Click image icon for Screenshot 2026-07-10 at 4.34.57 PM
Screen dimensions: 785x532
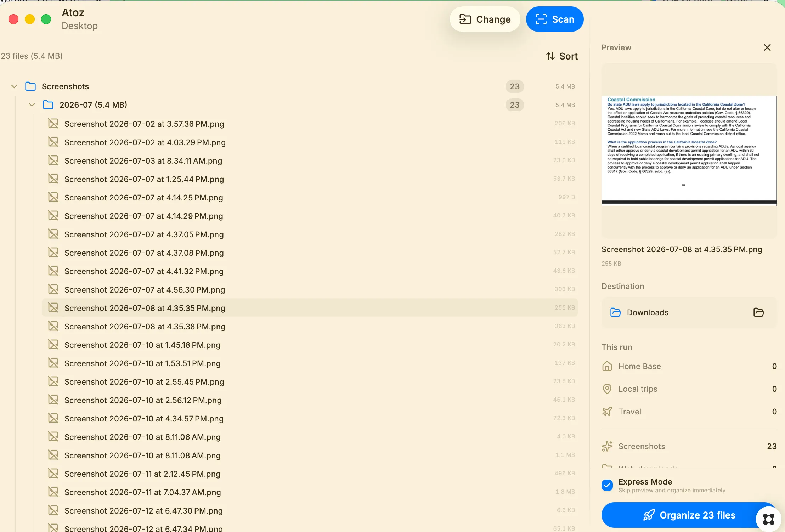(53, 418)
